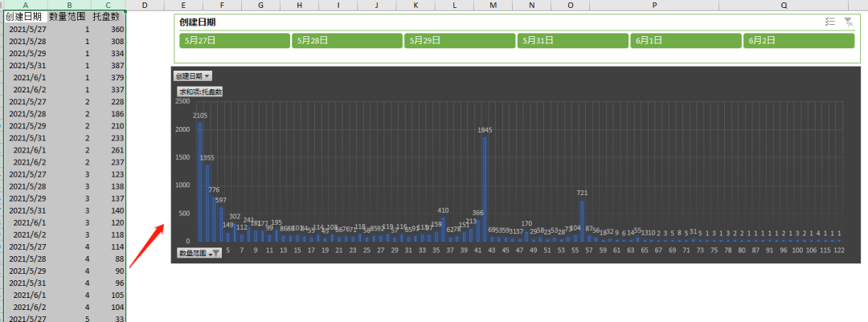Select the 托盘数 cell with value 186
Viewport: 868px width, 322px height.
point(108,114)
